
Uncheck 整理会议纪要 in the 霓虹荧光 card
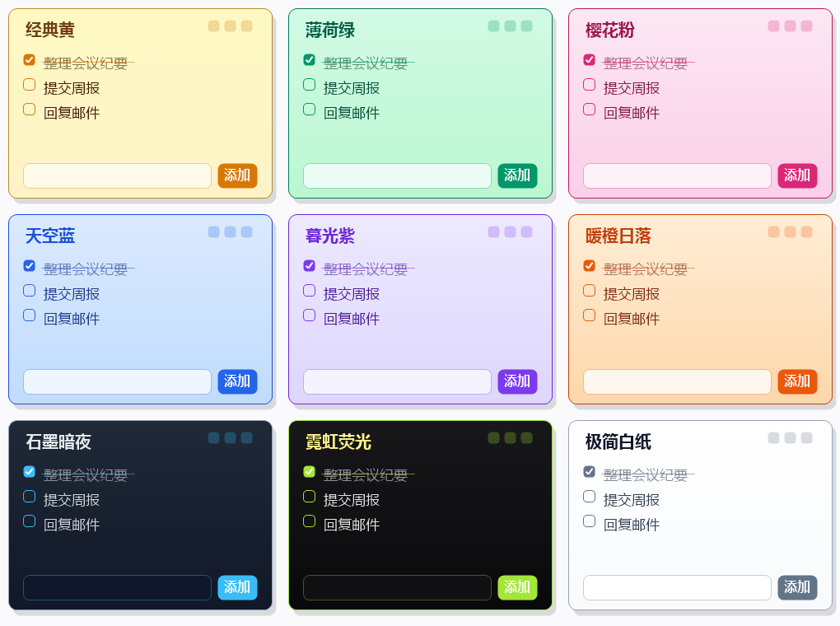309,472
